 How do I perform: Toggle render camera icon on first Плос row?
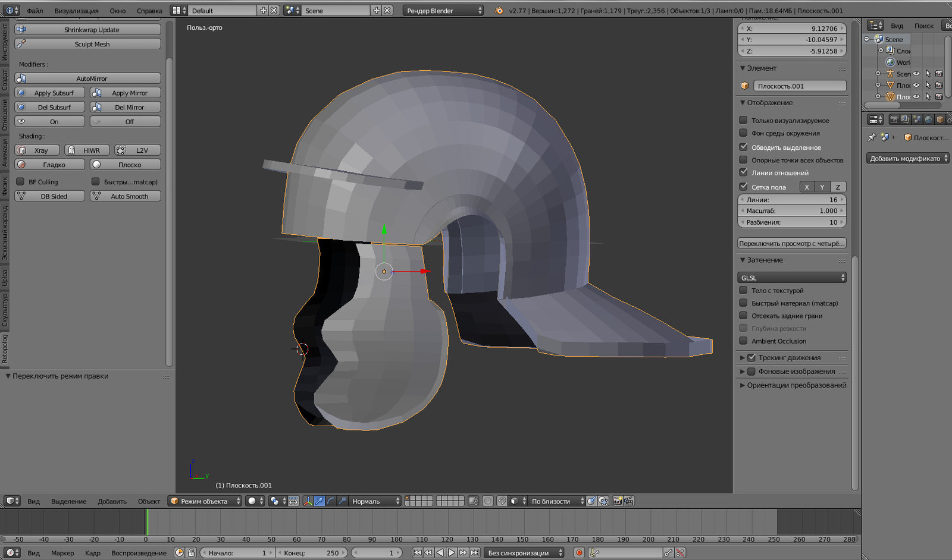point(939,85)
